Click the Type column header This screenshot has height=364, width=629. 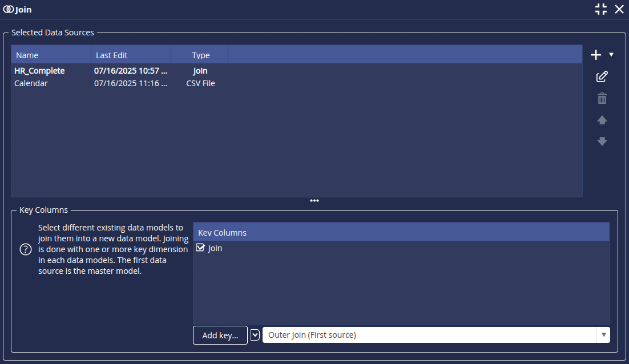pyautogui.click(x=200, y=55)
